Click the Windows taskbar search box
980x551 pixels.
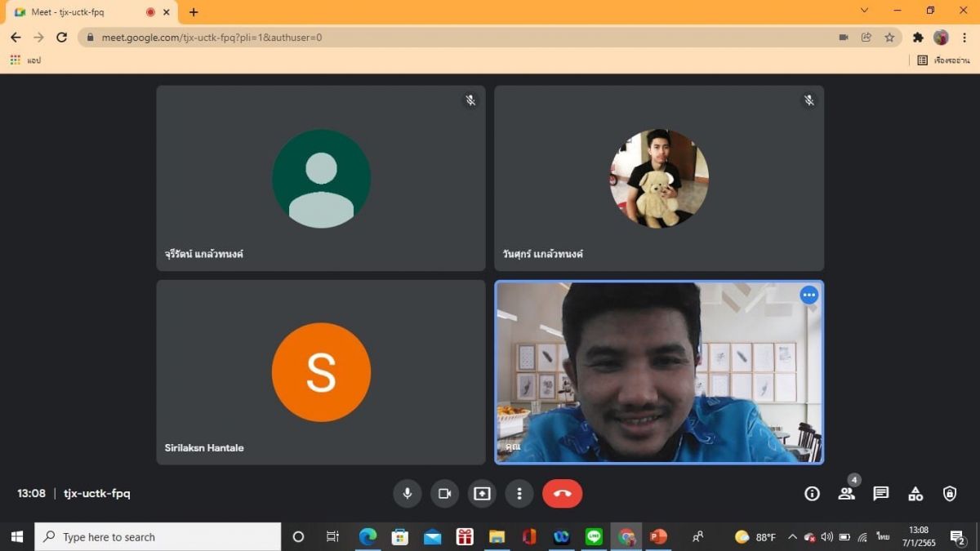(x=158, y=536)
